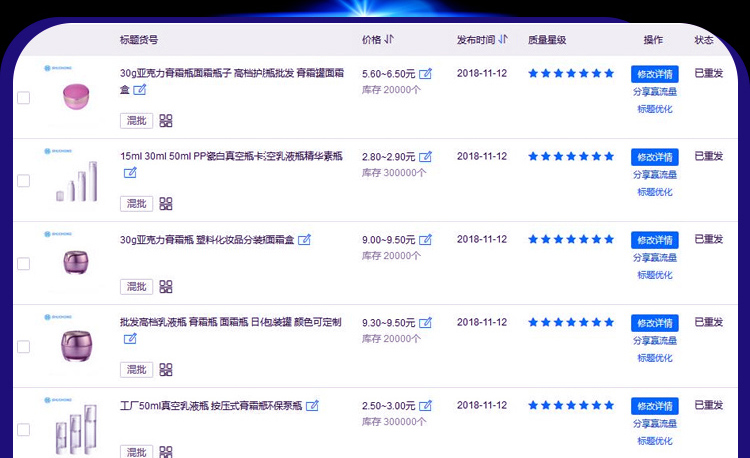Viewport: 750px width, 458px height.
Task: Sort the list by the 价格 column arrows
Action: click(x=389, y=40)
